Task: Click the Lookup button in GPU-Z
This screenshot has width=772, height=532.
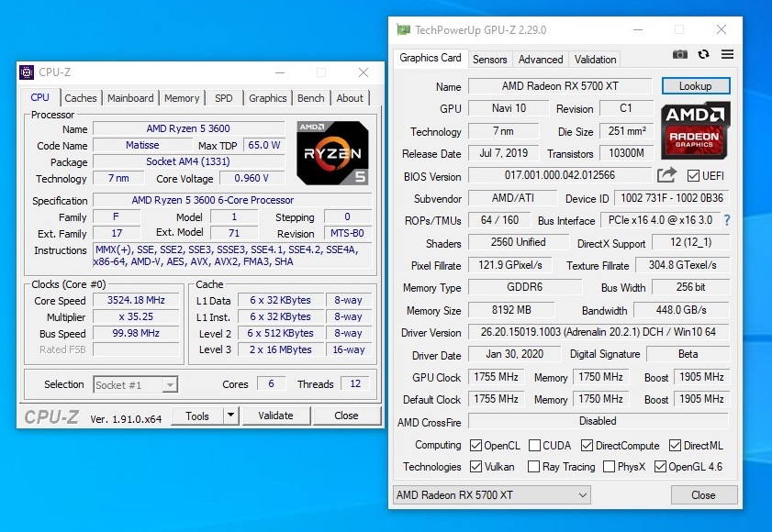Action: pyautogui.click(x=696, y=85)
